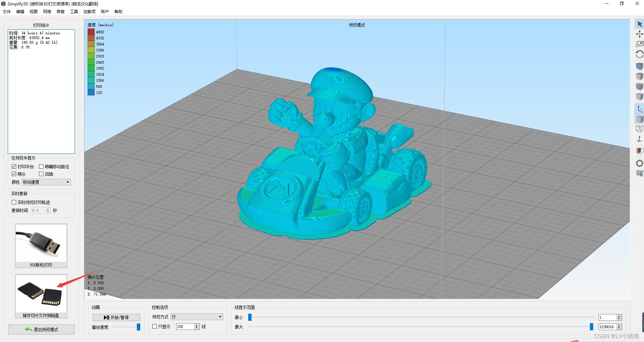
Task: Click the 播放速度 playback speed slider handle
Action: click(138, 327)
